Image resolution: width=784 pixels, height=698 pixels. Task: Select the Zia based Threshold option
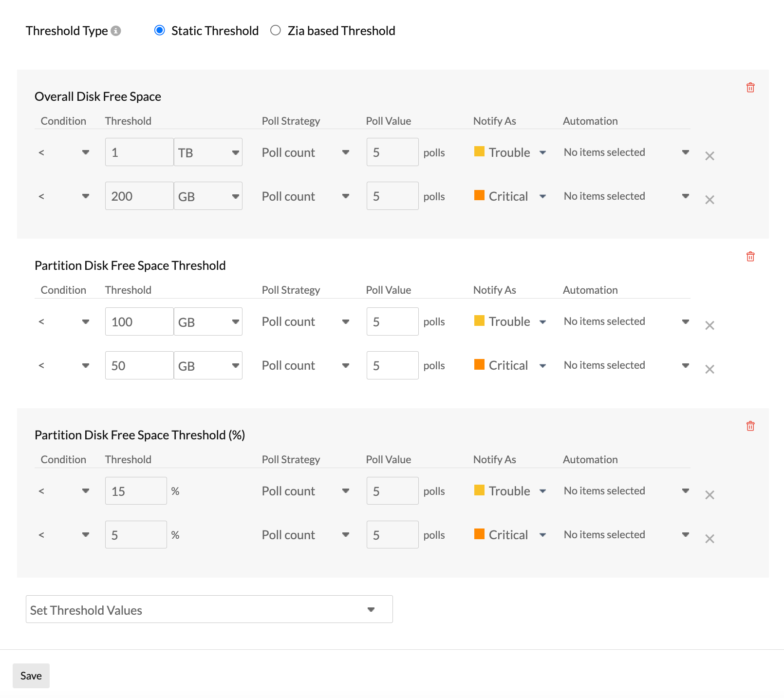pyautogui.click(x=276, y=31)
